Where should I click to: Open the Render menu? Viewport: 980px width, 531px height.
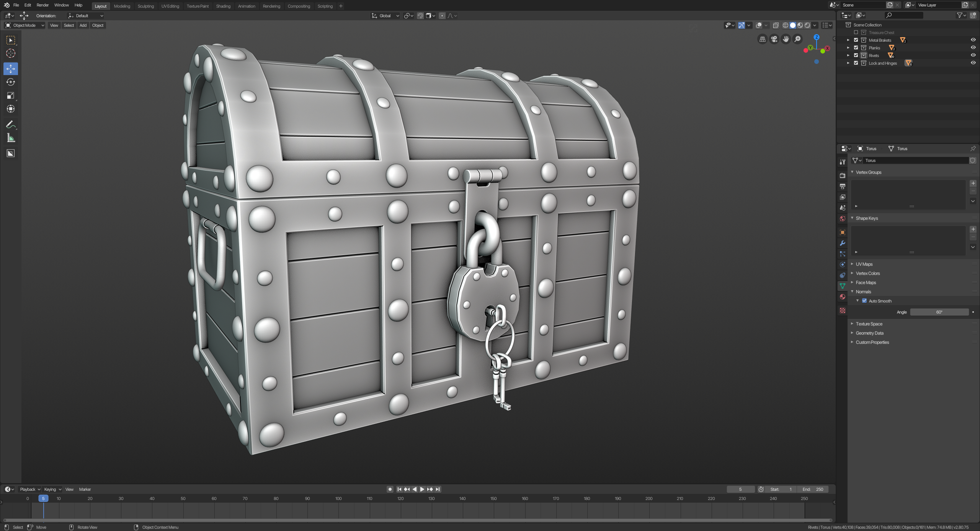[42, 5]
